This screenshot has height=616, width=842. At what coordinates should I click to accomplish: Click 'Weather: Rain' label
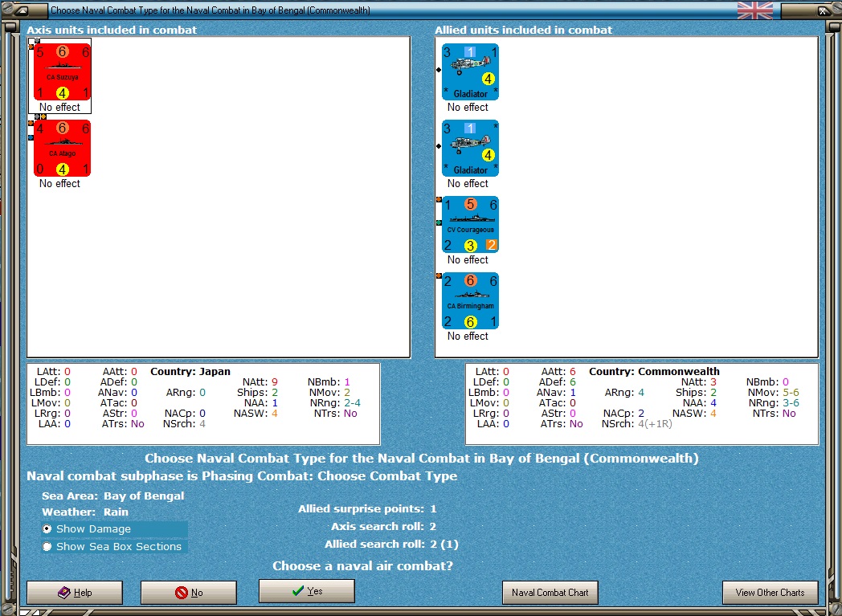click(85, 512)
